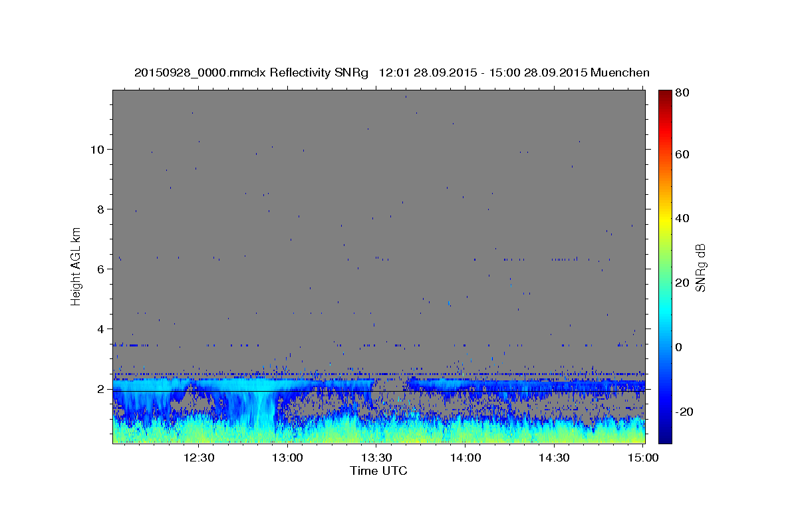Click the height tick label 2
Viewport: 798px width, 532px height.
101,389
